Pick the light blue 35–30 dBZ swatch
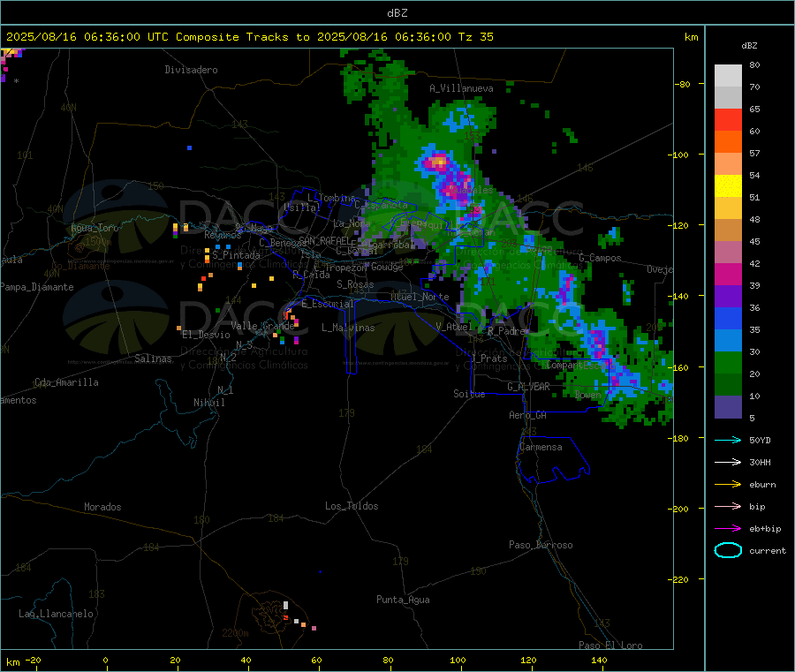Viewport: 795px width, 672px height. (x=728, y=341)
